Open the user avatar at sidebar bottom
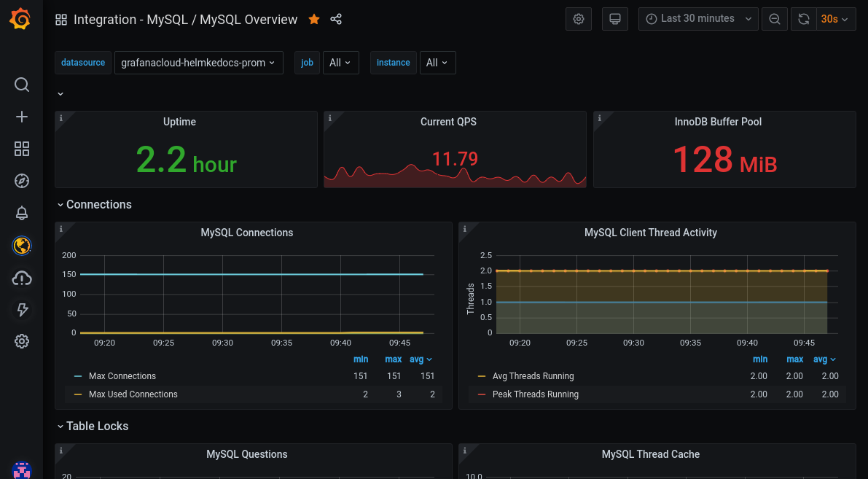 tap(22, 470)
